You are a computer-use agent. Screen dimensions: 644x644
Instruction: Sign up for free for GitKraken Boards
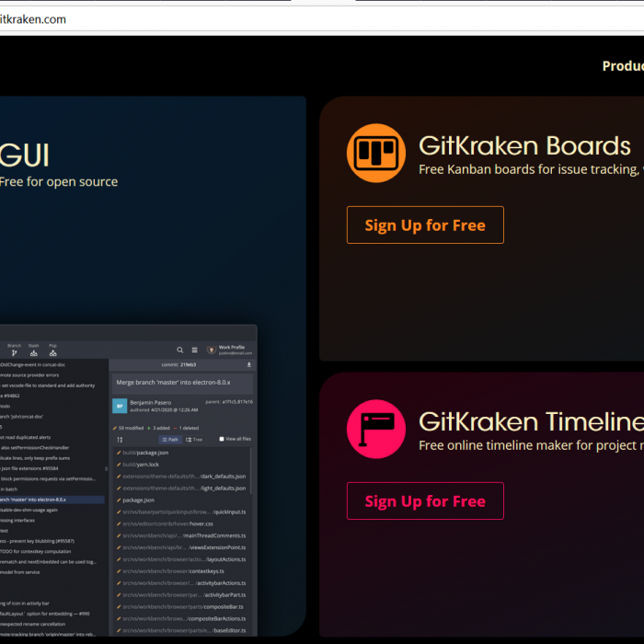425,225
